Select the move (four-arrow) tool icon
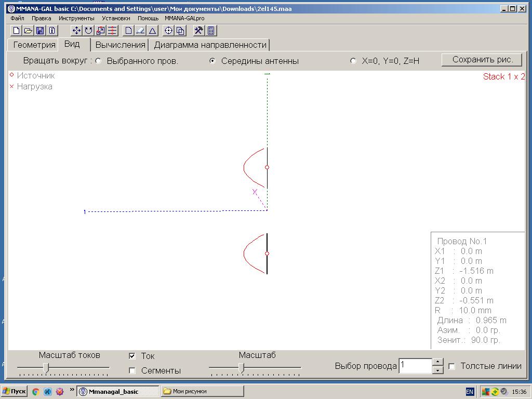532x399 pixels. [x=76, y=31]
